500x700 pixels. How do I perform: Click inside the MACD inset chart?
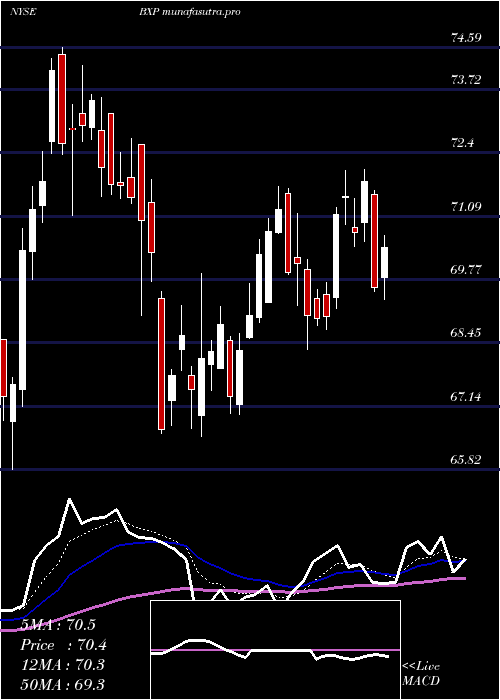click(275, 650)
